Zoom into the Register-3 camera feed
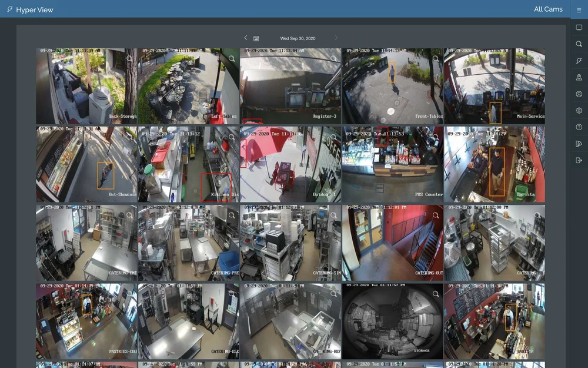The image size is (588, 368). (333, 58)
